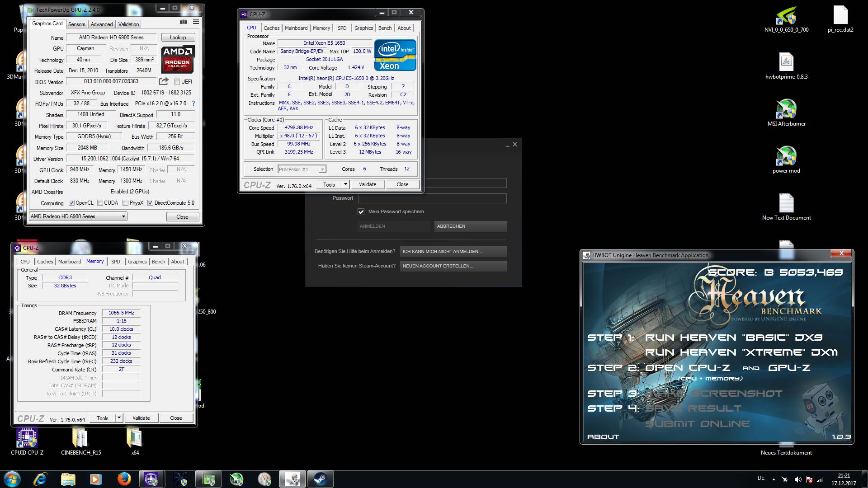
Task: Click the DE language indicator in the tray
Action: point(761,478)
